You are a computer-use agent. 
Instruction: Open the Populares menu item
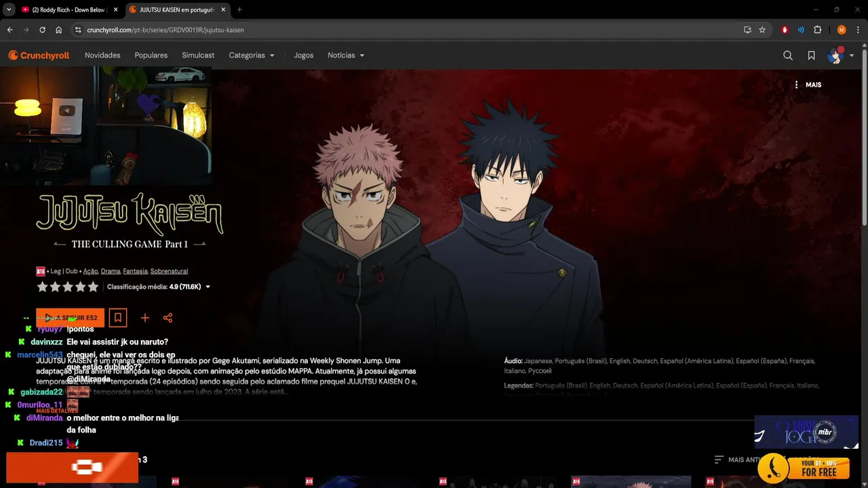151,56
